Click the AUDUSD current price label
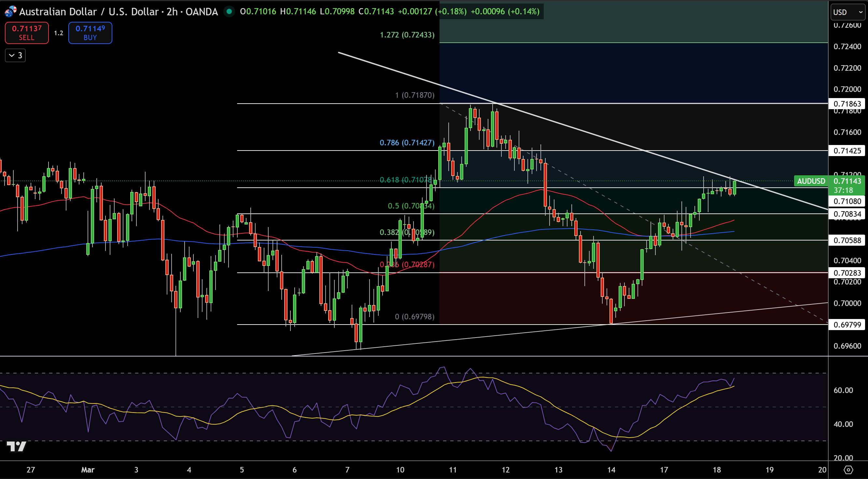 point(811,181)
